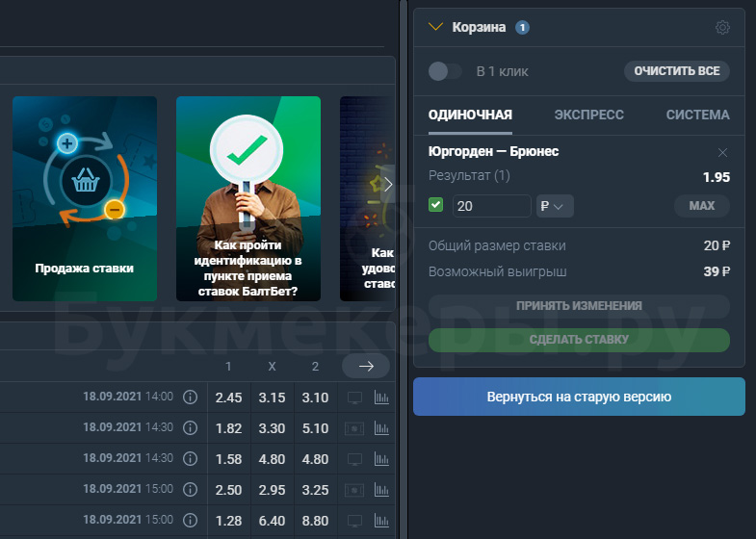Switch to the СИСТЕМА tab
The height and width of the screenshot is (539, 756).
coord(697,115)
